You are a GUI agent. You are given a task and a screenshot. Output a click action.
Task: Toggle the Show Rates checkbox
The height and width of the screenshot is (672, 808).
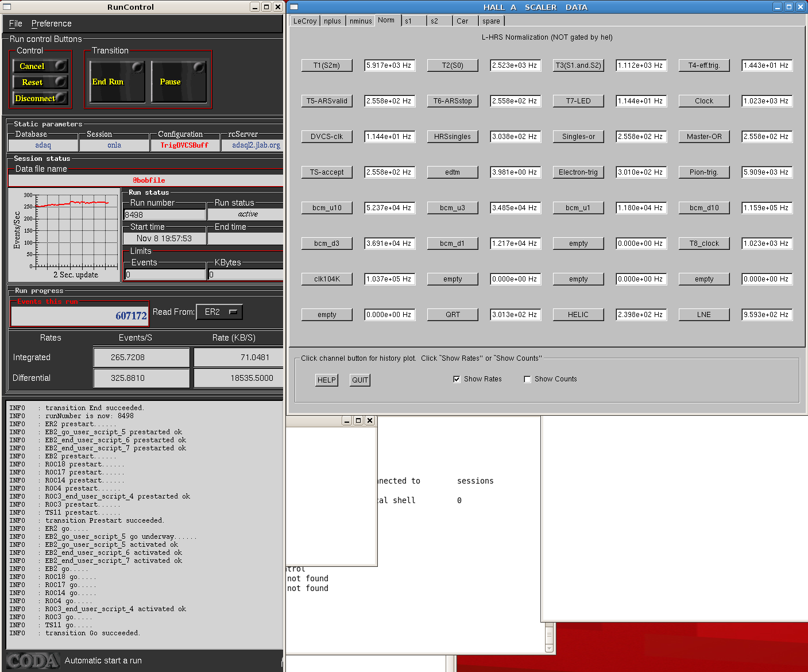pos(457,379)
